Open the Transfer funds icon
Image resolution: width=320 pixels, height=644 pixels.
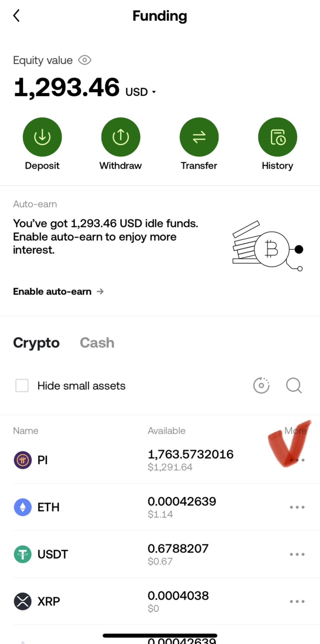199,137
